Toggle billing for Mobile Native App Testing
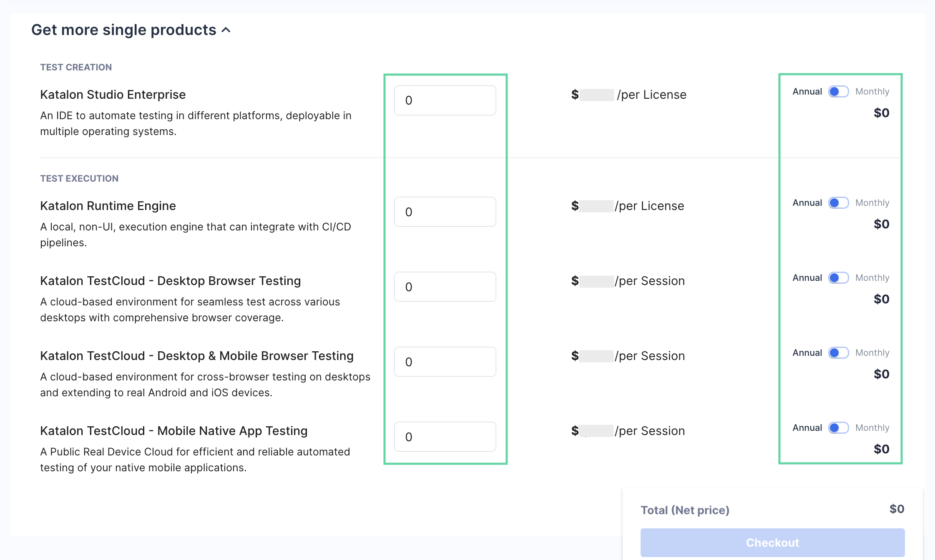This screenshot has height=560, width=935. click(838, 428)
